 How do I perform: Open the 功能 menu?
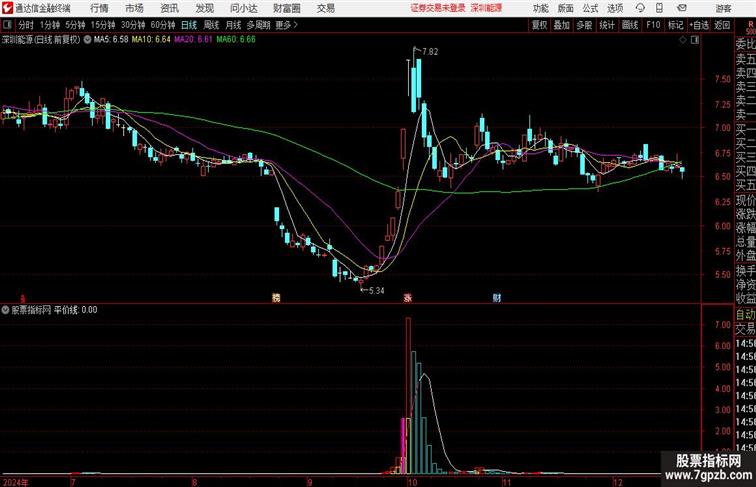(540, 8)
